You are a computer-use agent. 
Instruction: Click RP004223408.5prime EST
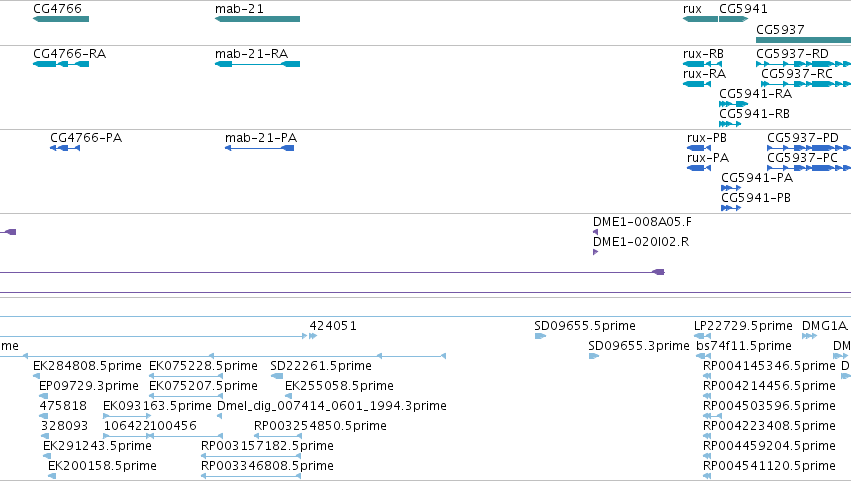tap(707, 436)
